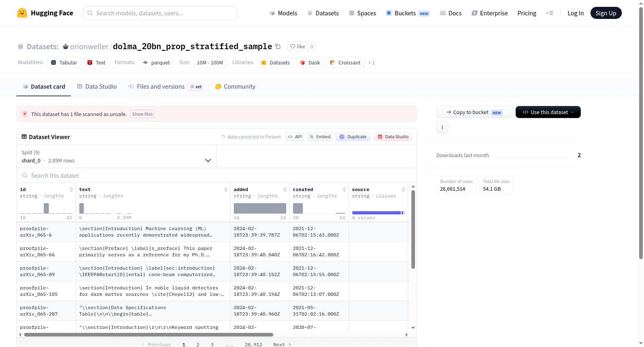Click the Duplicate button
644x347 pixels.
coord(353,137)
